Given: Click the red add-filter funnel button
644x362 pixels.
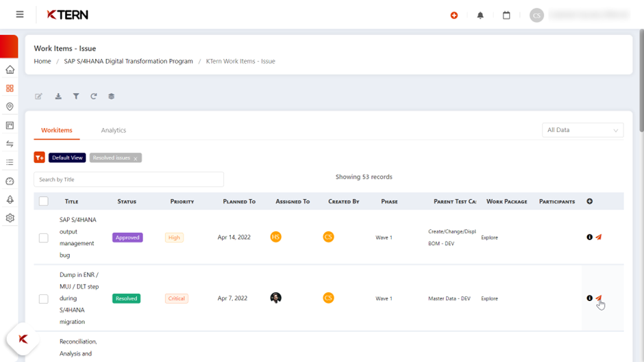Looking at the screenshot, I should pos(40,157).
